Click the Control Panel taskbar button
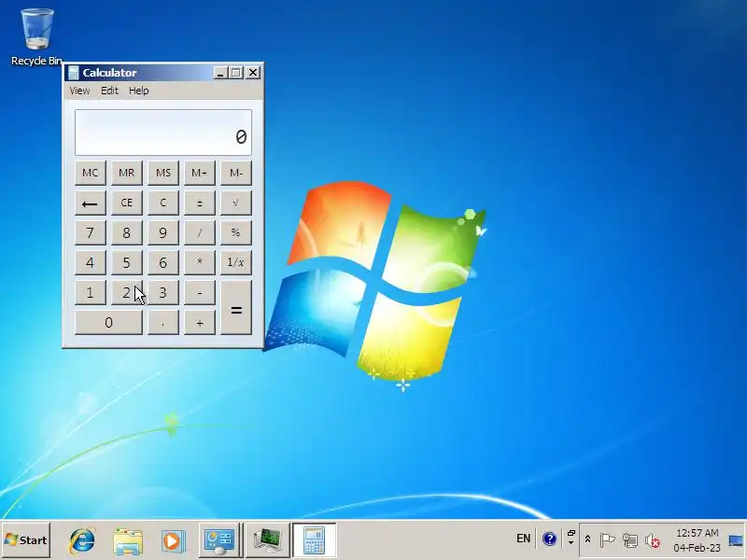 point(219,540)
